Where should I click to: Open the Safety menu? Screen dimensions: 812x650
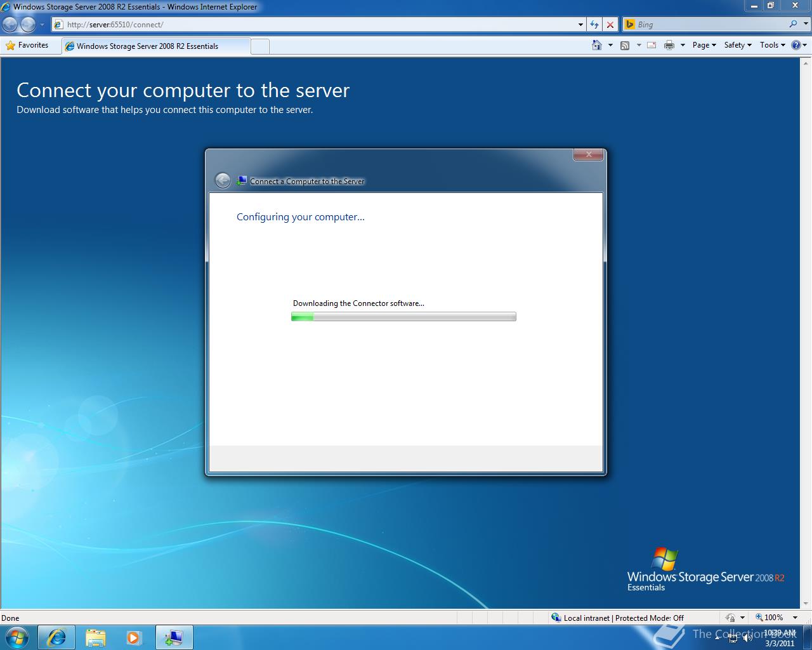(x=738, y=45)
